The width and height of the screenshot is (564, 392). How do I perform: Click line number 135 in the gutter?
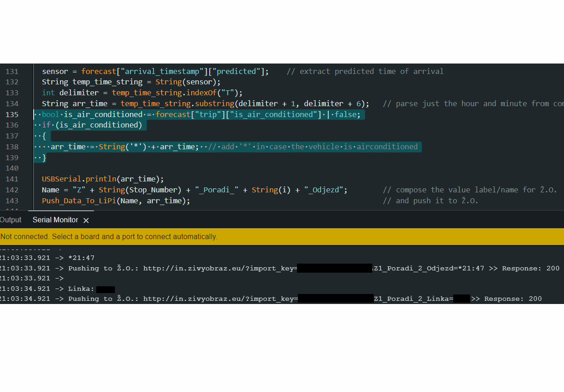point(12,115)
